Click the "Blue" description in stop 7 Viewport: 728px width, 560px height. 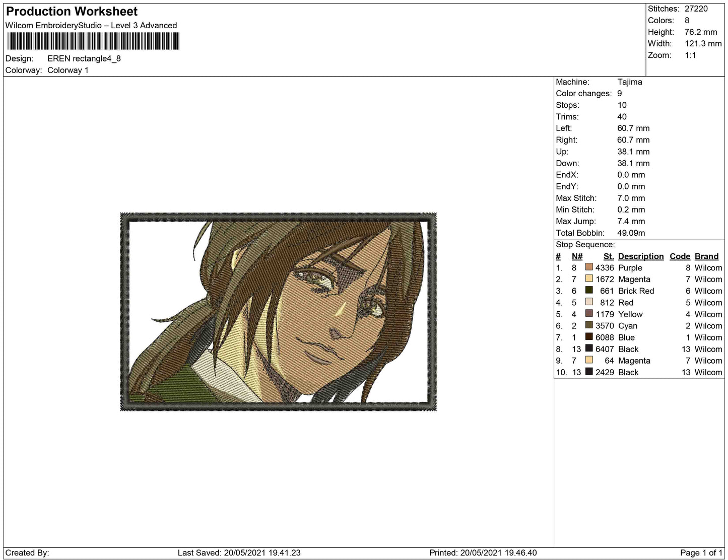click(627, 337)
